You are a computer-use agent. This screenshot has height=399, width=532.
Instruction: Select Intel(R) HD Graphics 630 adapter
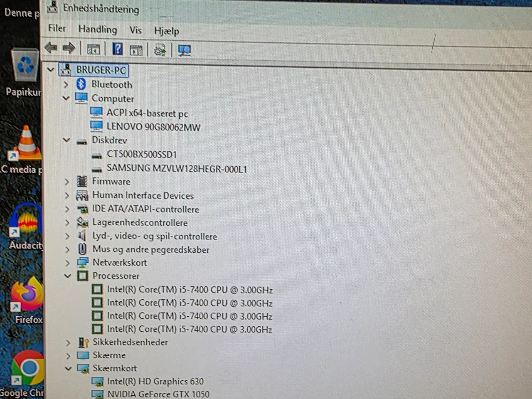(155, 381)
